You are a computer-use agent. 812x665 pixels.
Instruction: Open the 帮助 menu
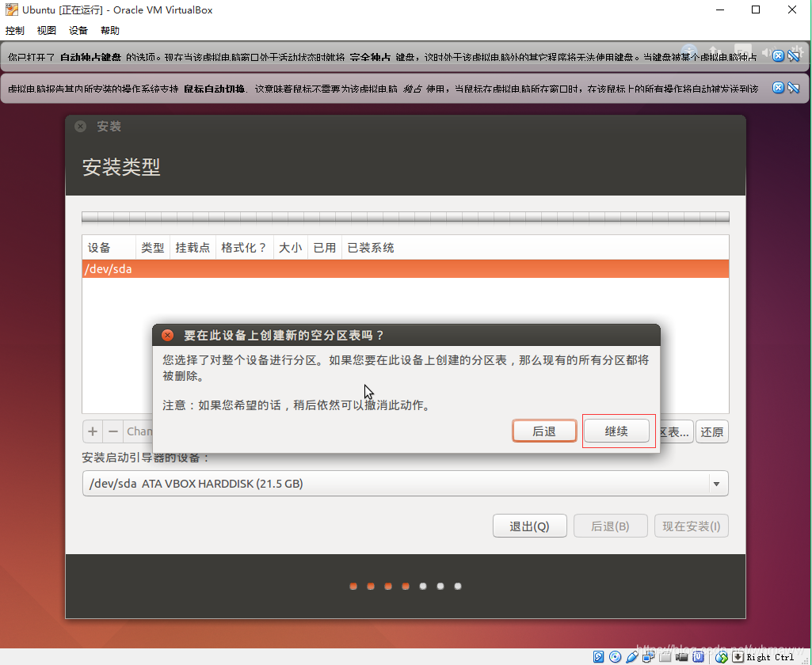110,31
